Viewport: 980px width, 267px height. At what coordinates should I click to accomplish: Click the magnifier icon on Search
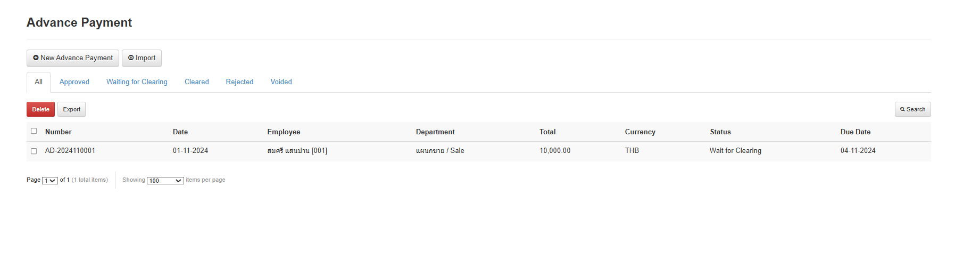pyautogui.click(x=902, y=109)
